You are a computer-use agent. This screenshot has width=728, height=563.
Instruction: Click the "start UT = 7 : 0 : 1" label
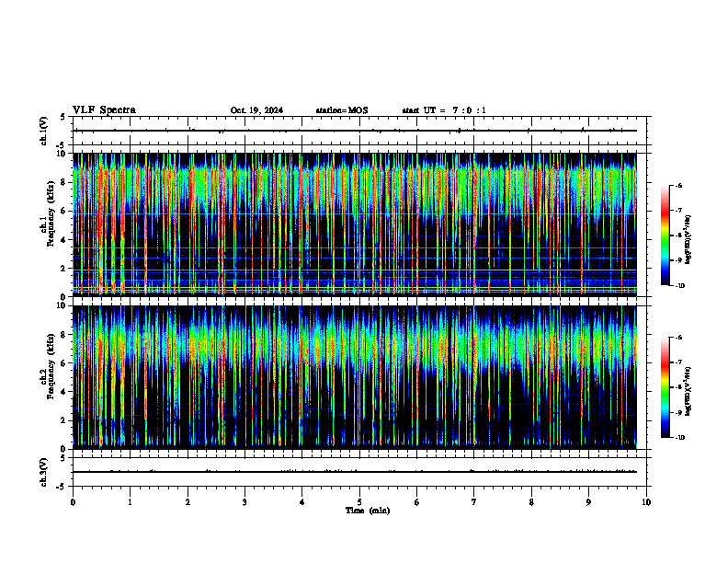[444, 110]
